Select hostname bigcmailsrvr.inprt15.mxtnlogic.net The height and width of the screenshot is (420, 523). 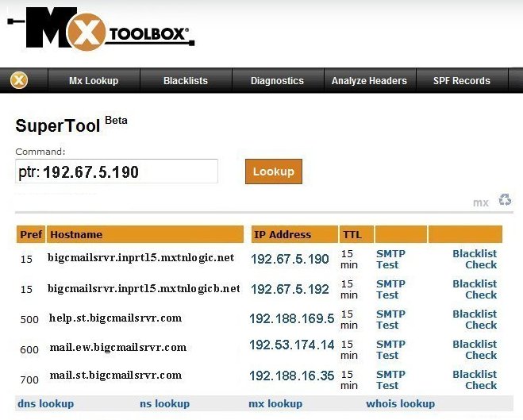[x=140, y=258]
